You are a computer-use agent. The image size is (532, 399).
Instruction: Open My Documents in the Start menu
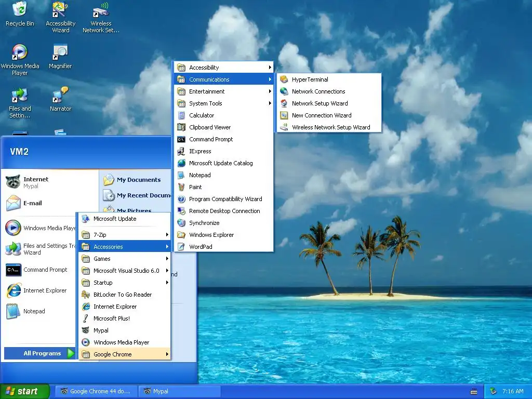pos(136,179)
